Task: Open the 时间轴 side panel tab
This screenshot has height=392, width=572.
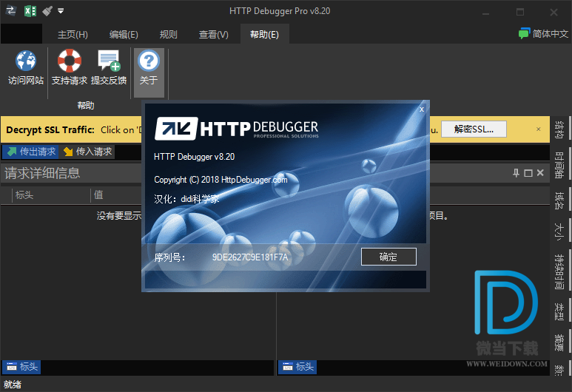Action: 559,165
